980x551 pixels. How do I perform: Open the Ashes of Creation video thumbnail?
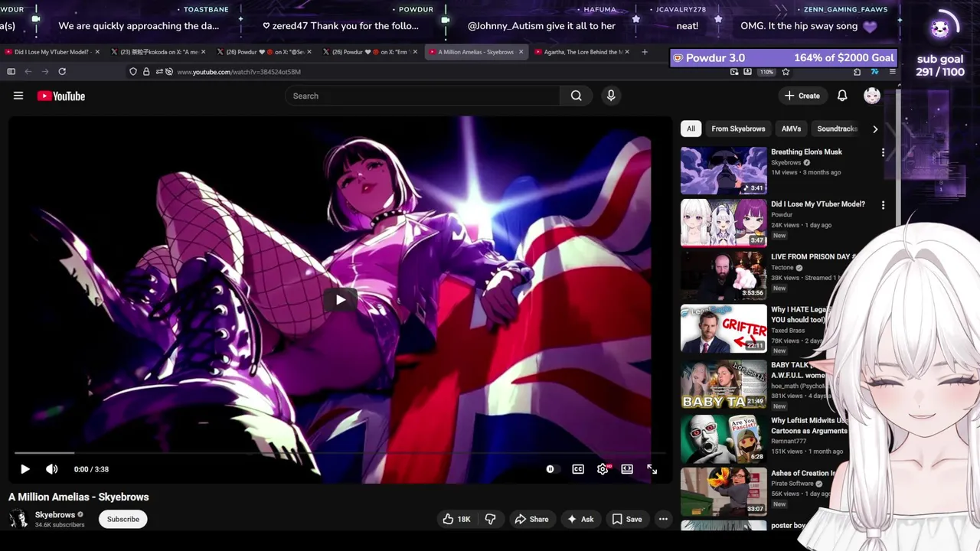click(724, 491)
